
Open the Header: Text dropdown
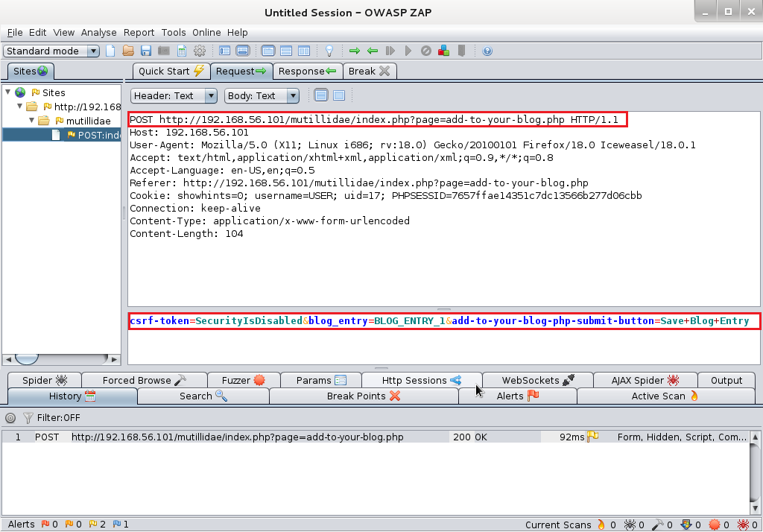[x=174, y=95]
